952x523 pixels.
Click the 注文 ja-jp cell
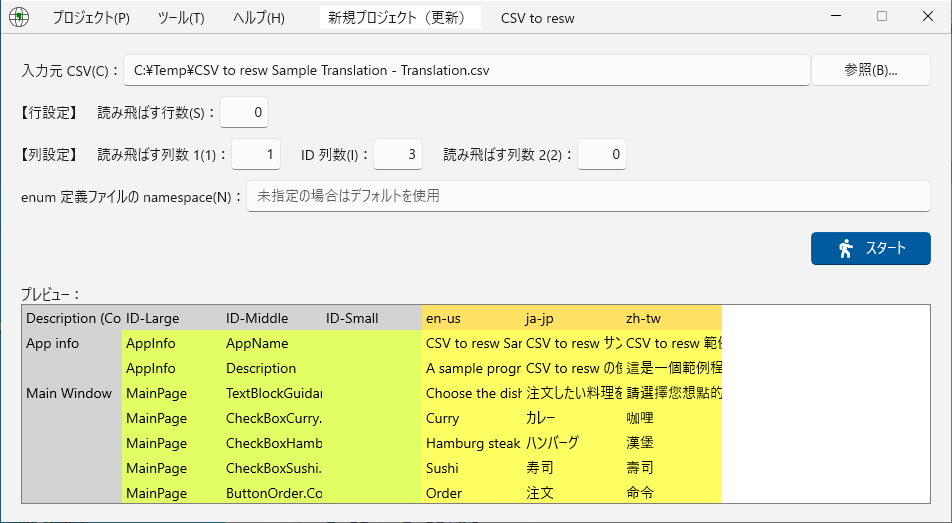point(572,493)
